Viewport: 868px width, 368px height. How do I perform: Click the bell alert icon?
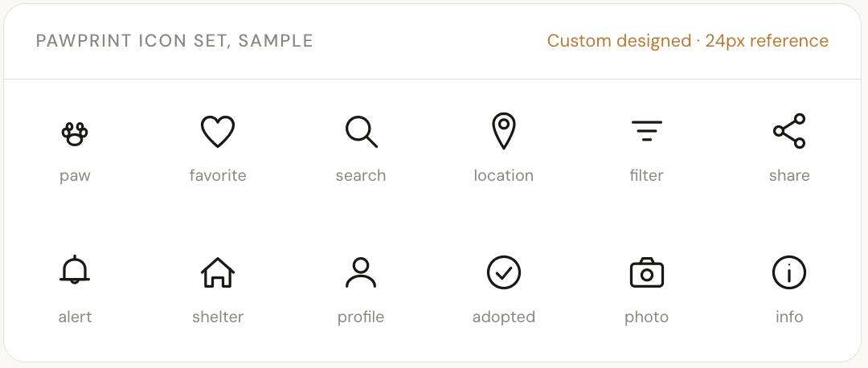(x=75, y=270)
